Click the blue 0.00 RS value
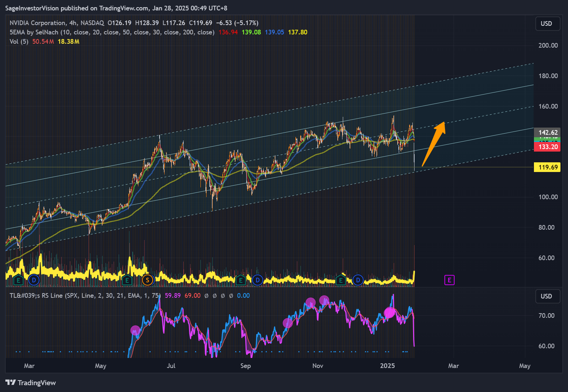The width and height of the screenshot is (568, 392). pos(243,296)
